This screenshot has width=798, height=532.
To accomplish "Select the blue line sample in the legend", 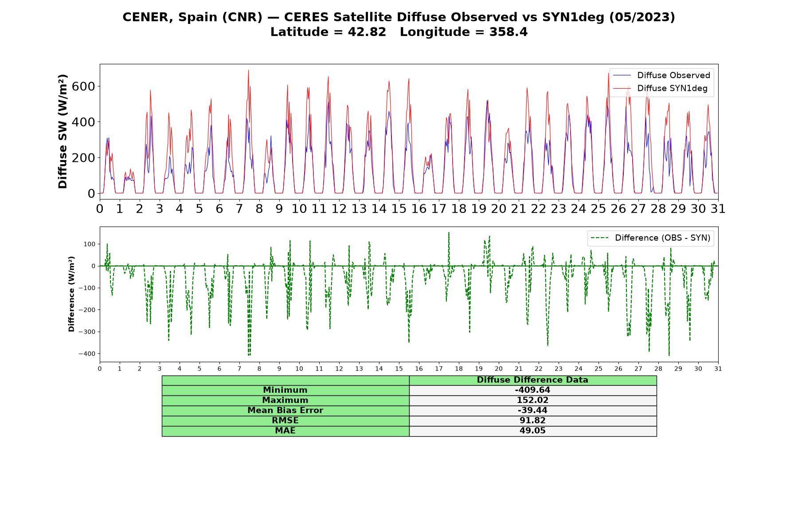I will click(x=622, y=75).
